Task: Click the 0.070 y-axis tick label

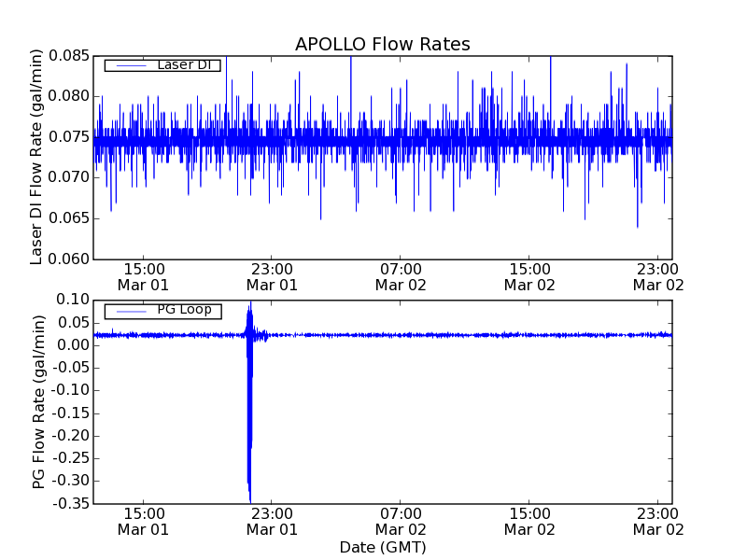Action: (x=69, y=177)
